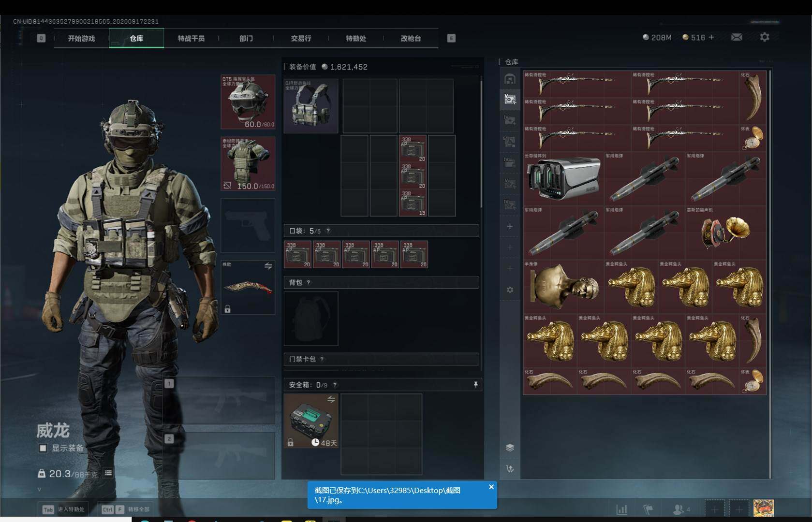Screen dimensions: 812x522
Task: Open the 部门 tab
Action: click(x=246, y=38)
